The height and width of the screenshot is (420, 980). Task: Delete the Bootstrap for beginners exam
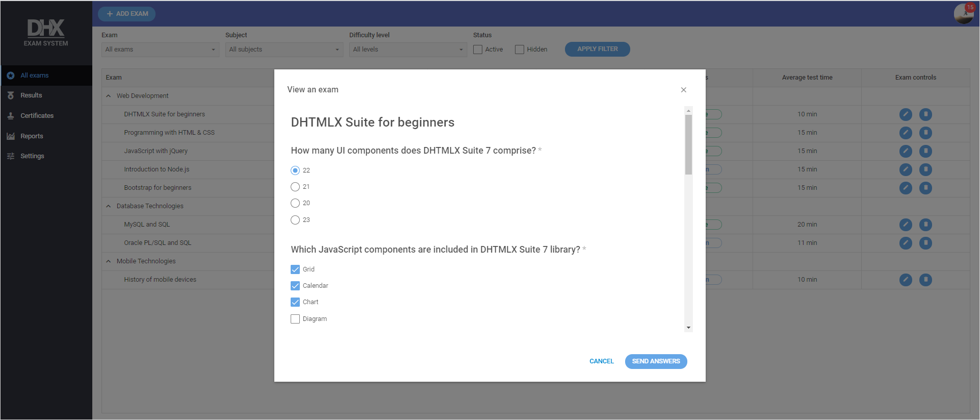pos(925,188)
